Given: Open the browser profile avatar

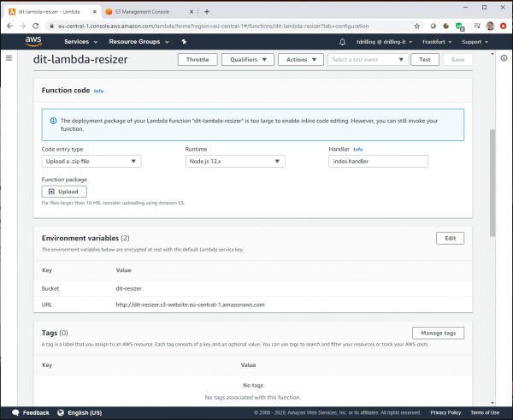Looking at the screenshot, I should (x=490, y=26).
